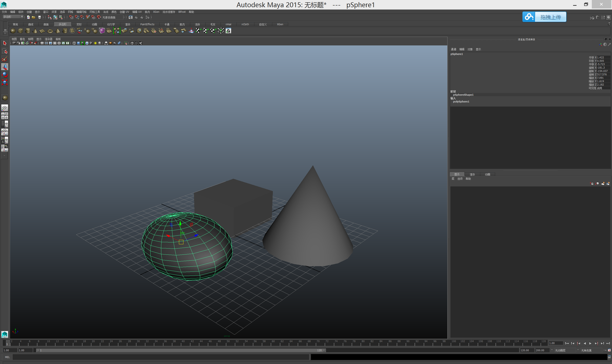Click the play forwards button
The height and width of the screenshot is (364, 612).
coord(590,343)
